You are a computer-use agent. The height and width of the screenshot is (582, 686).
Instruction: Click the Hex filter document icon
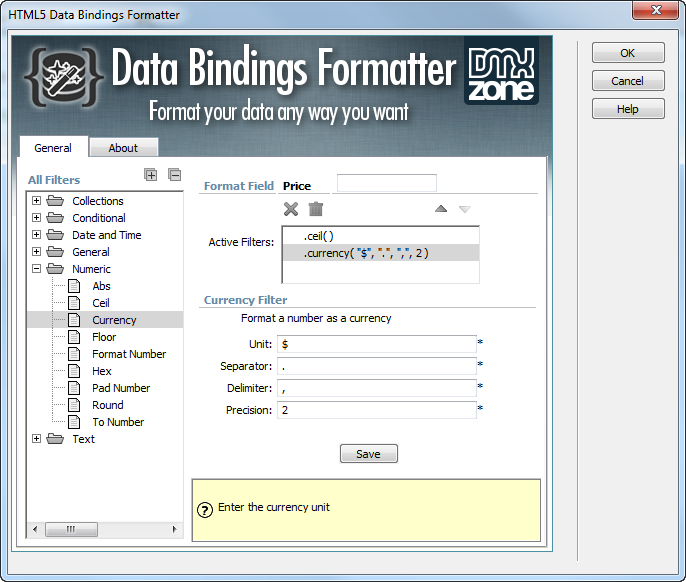click(74, 371)
